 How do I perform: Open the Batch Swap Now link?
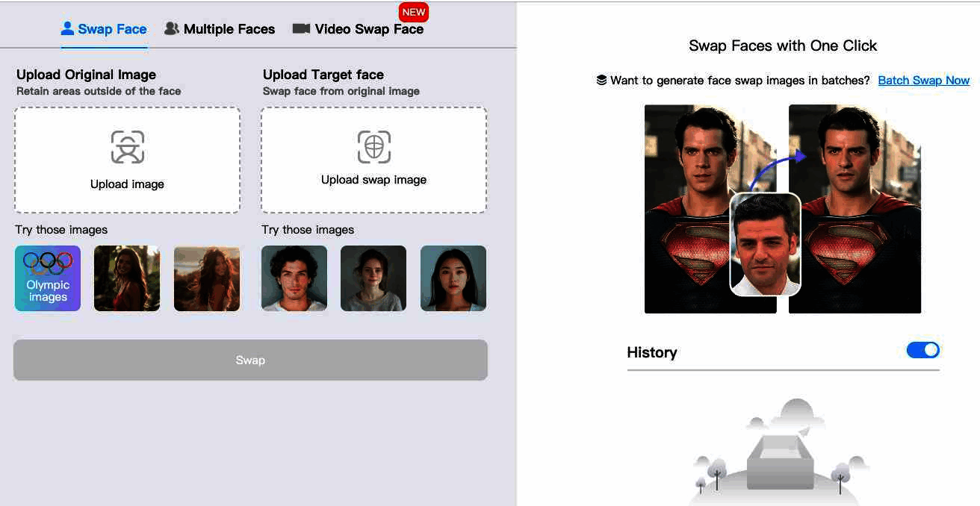(x=924, y=81)
